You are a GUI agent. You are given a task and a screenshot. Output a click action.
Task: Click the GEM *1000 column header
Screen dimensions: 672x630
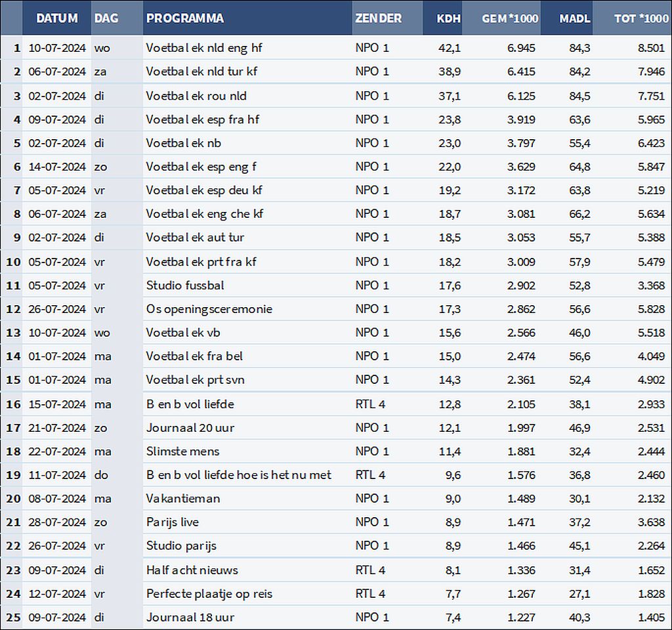pyautogui.click(x=501, y=18)
